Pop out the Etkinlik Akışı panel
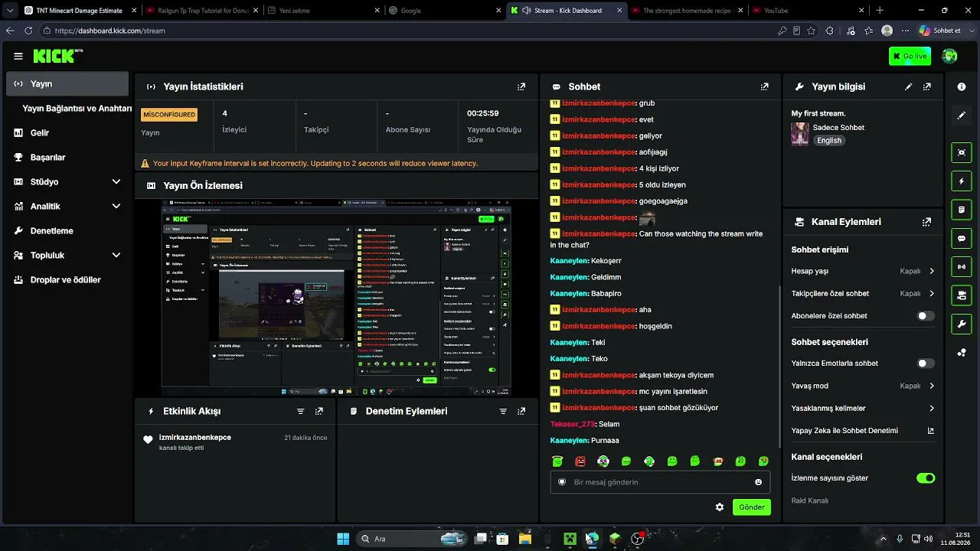Image resolution: width=980 pixels, height=551 pixels. (319, 411)
